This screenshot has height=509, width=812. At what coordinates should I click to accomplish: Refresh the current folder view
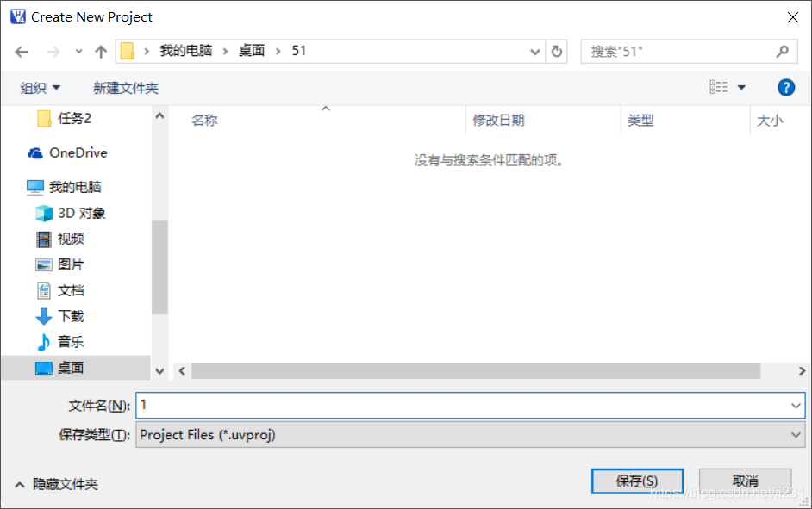[557, 51]
